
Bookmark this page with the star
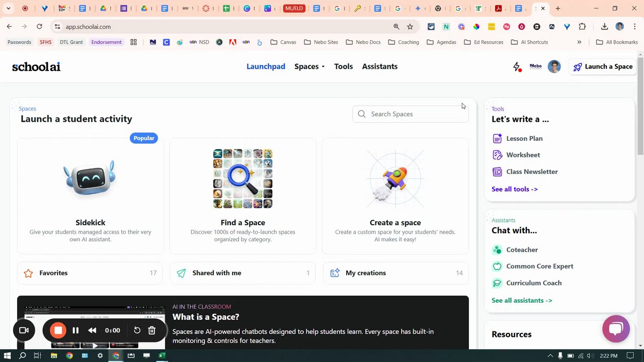pyautogui.click(x=410, y=27)
